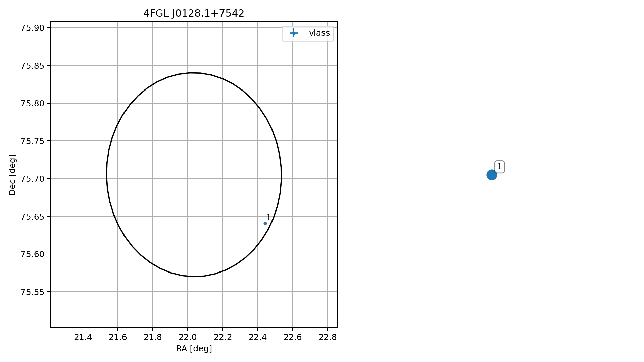Click the 21.4 tick label on RA axis
The width and height of the screenshot is (644, 362).
(83, 337)
